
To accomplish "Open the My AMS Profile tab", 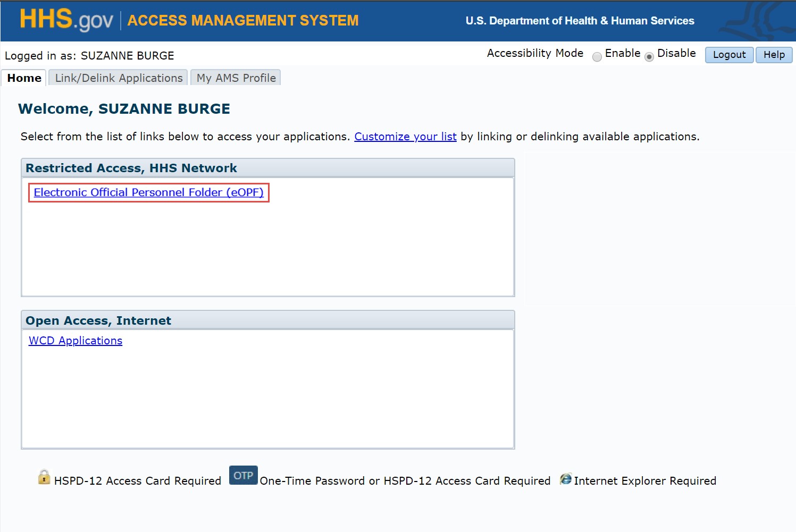I will pos(235,78).
